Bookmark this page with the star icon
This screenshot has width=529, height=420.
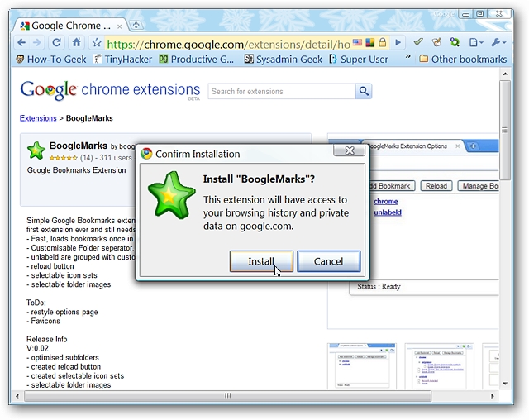97,42
